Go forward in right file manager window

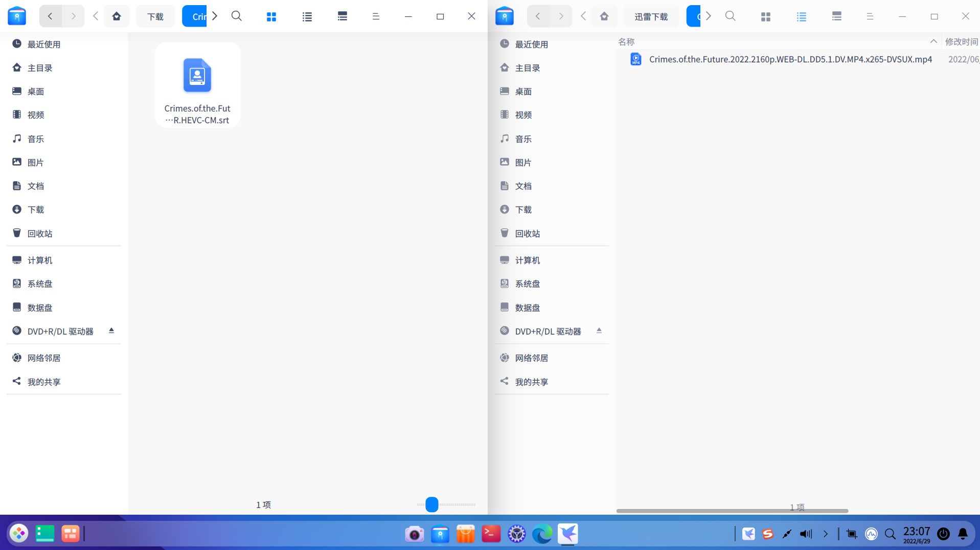pyautogui.click(x=561, y=16)
